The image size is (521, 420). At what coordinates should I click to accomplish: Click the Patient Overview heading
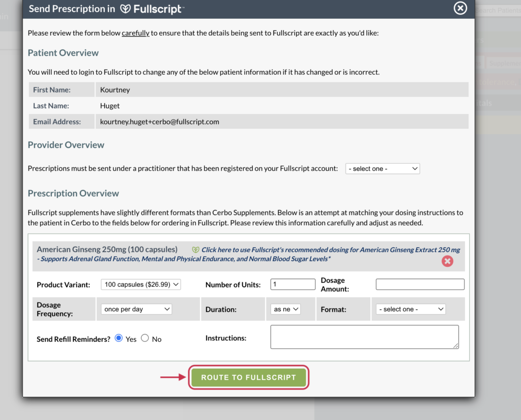coord(63,53)
